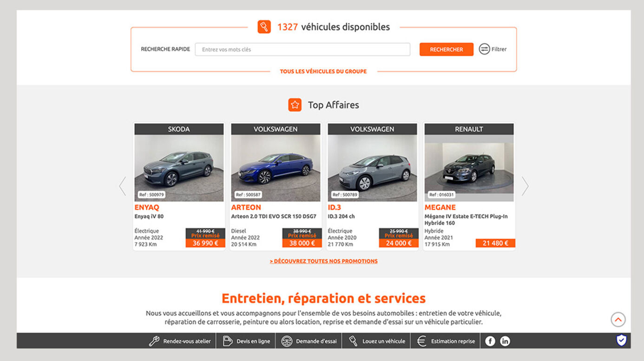Focus the keyword search input field
Viewport: 644px width, 361px height.
point(302,49)
